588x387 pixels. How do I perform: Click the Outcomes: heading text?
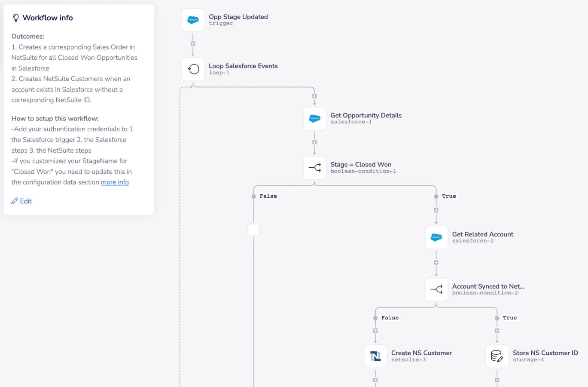click(x=28, y=37)
